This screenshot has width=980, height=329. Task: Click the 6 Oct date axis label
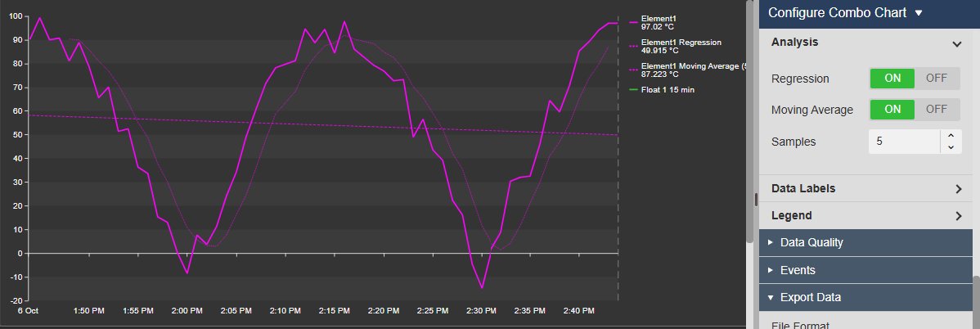point(28,310)
